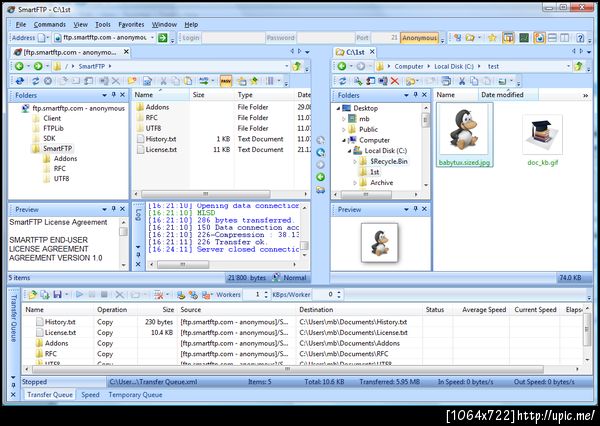Save the transfer queue with the floppy icon

click(57, 294)
